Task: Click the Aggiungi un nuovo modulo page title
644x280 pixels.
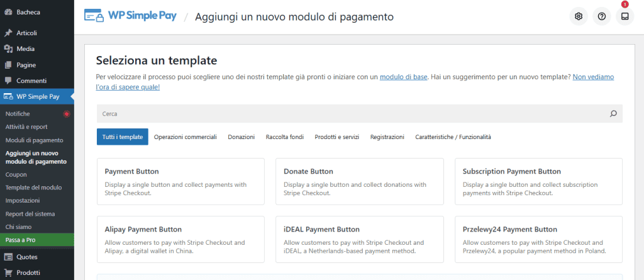Action: [294, 17]
